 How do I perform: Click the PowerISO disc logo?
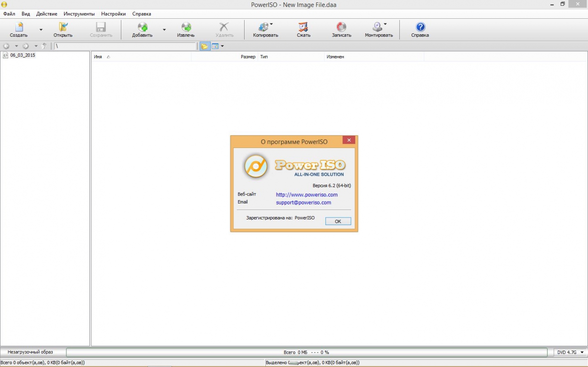256,166
